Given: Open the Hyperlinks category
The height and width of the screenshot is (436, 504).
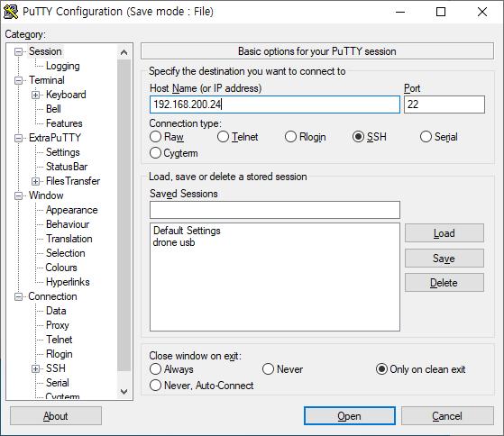Looking at the screenshot, I should [68, 282].
